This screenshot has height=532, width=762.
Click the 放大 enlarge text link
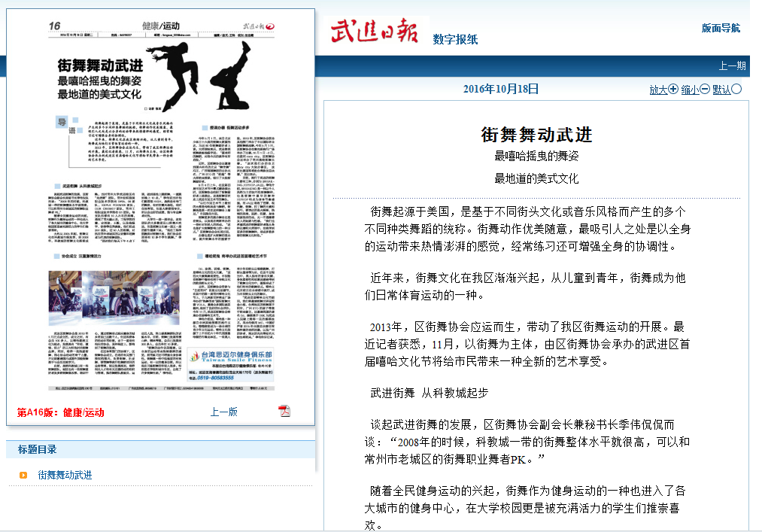[x=658, y=90]
